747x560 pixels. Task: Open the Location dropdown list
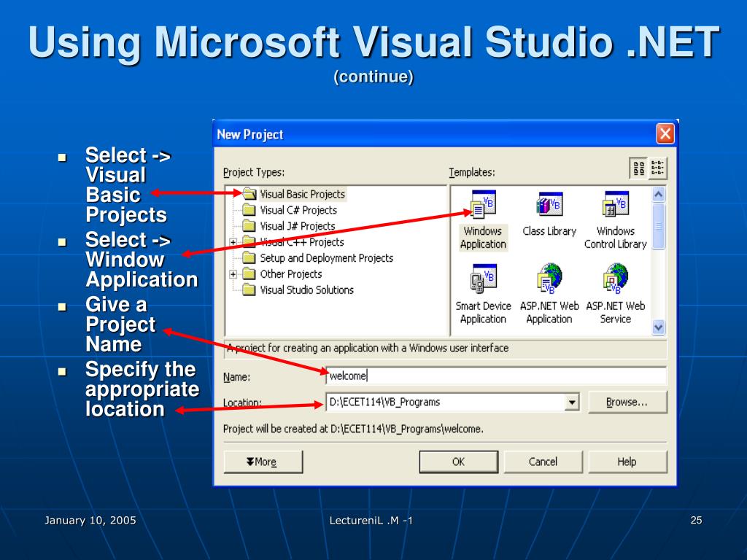click(572, 402)
